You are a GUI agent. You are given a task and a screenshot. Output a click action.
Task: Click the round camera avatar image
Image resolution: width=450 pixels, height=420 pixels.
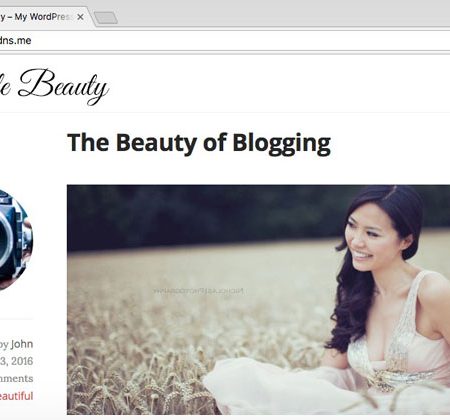point(16,239)
